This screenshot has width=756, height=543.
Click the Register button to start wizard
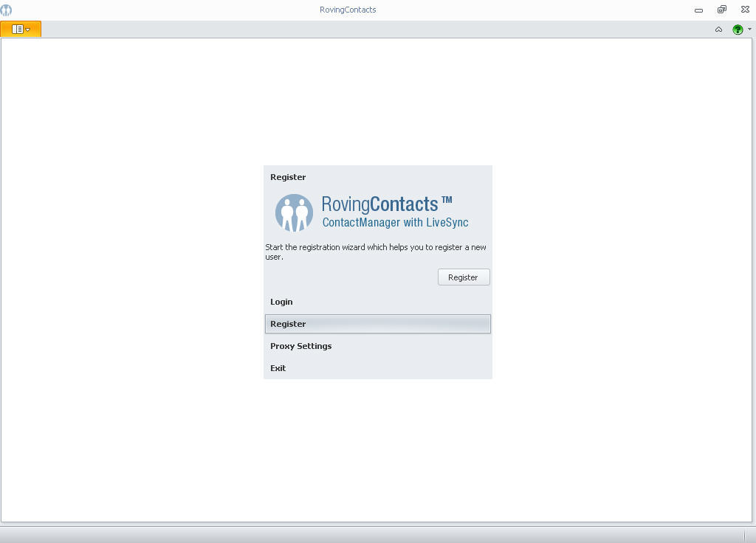[x=464, y=277]
